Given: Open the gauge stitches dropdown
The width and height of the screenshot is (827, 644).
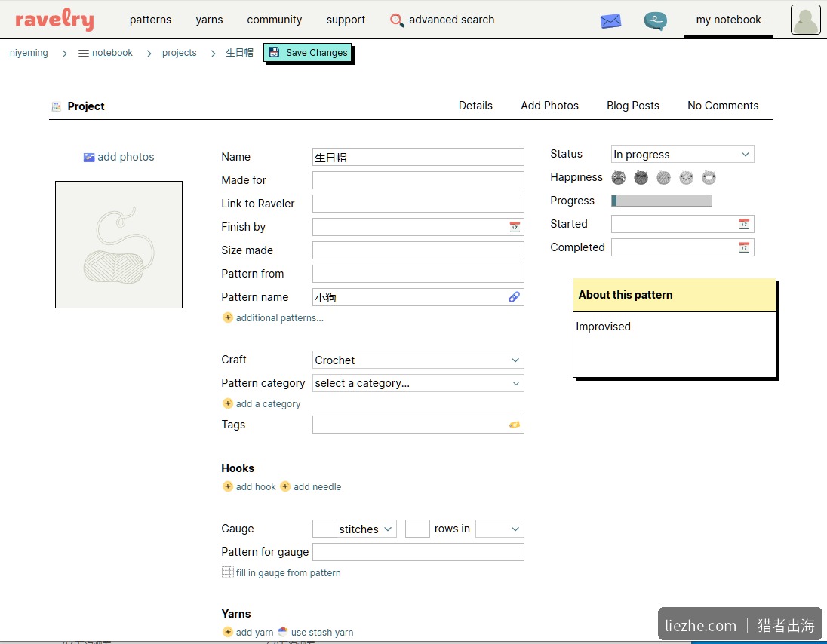Looking at the screenshot, I should tap(367, 529).
